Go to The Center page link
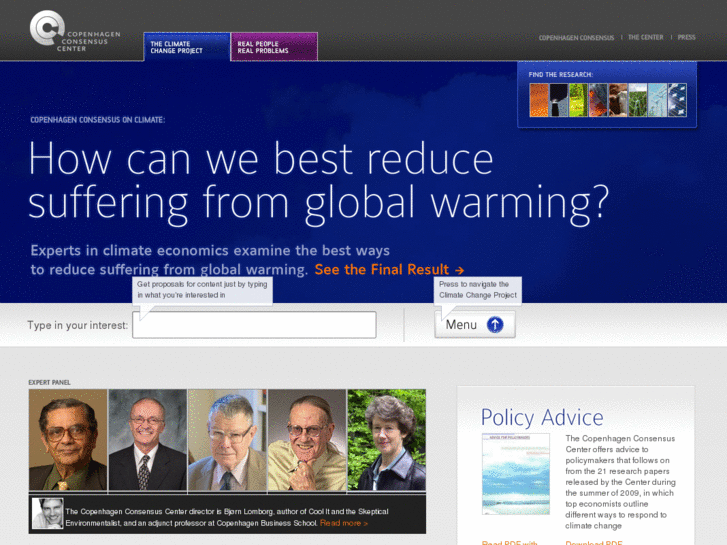 [645, 37]
